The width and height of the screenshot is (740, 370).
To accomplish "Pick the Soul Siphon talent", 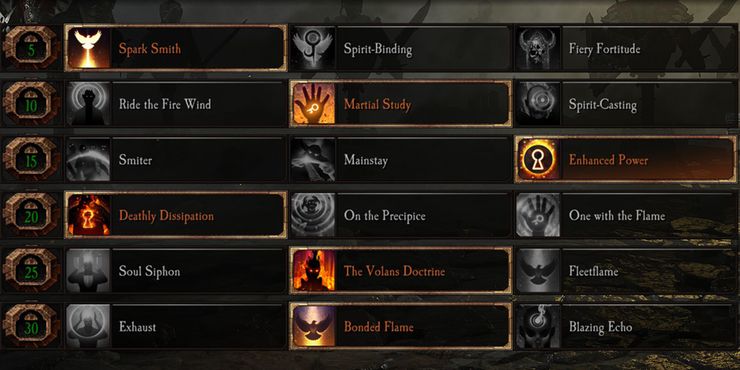I will pos(176,271).
